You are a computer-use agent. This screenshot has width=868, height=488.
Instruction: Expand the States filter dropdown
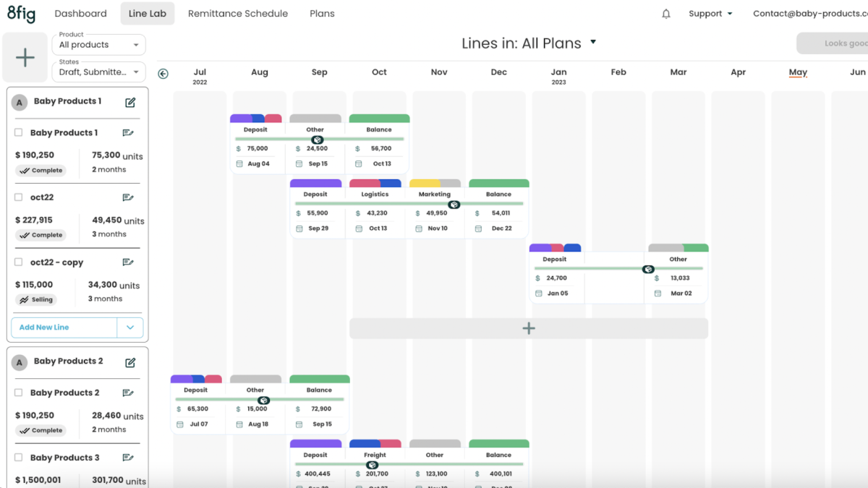[x=99, y=72]
